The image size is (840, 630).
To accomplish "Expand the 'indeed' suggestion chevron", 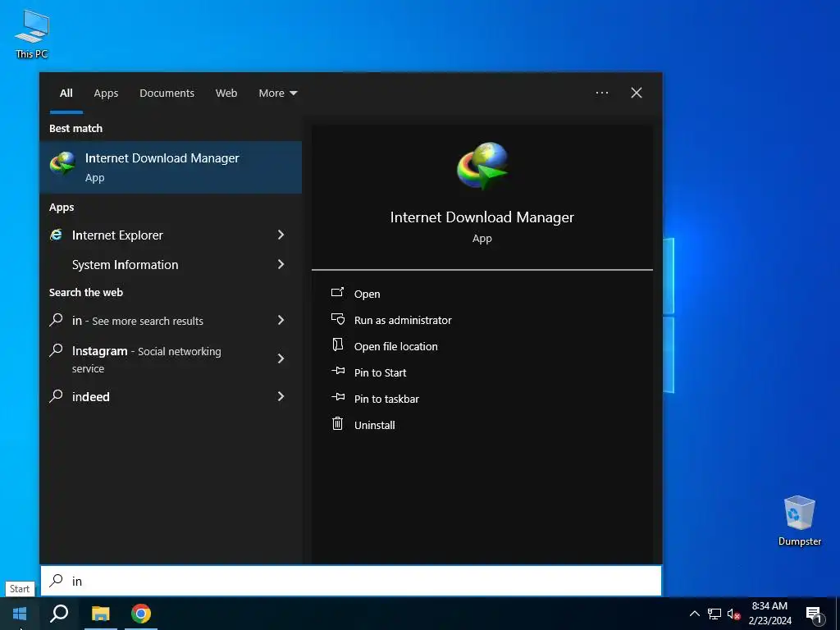I will tap(281, 396).
